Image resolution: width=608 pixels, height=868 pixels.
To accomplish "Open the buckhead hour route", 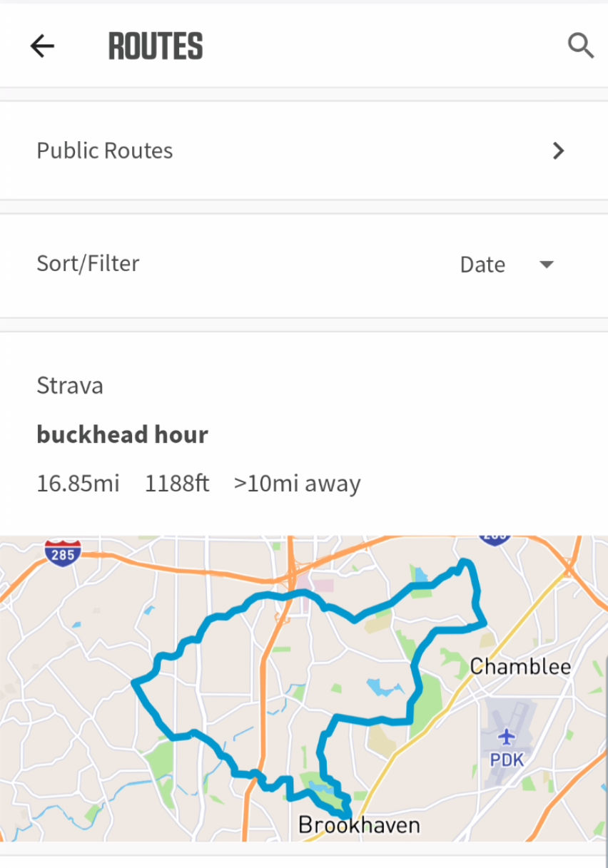I will [123, 434].
